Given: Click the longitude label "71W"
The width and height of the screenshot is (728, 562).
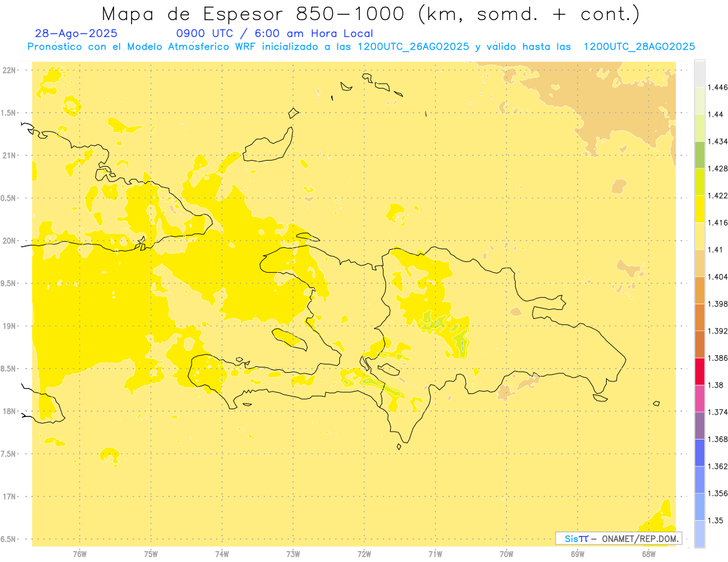Looking at the screenshot, I should (435, 554).
